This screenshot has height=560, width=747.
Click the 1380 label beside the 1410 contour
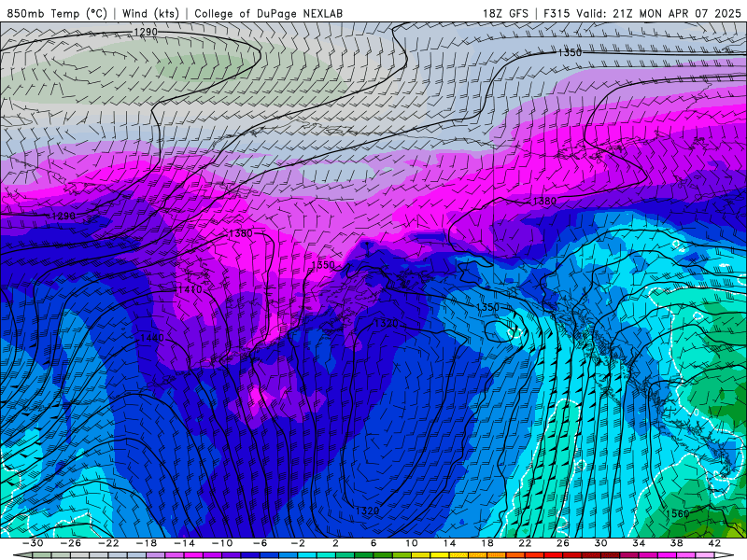tap(241, 233)
